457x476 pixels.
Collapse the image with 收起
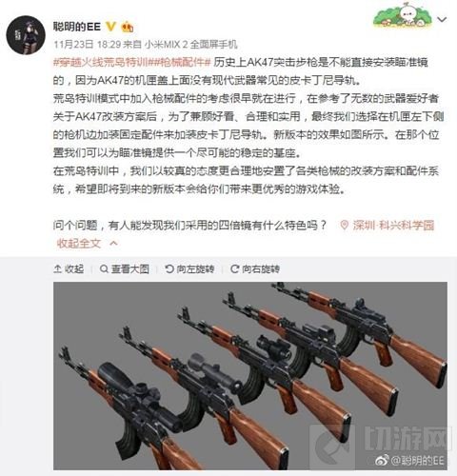click(x=70, y=269)
